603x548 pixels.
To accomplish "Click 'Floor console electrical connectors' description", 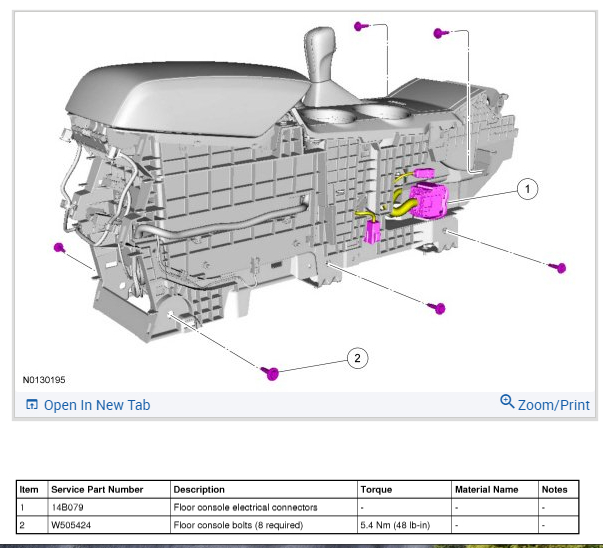I will click(245, 507).
